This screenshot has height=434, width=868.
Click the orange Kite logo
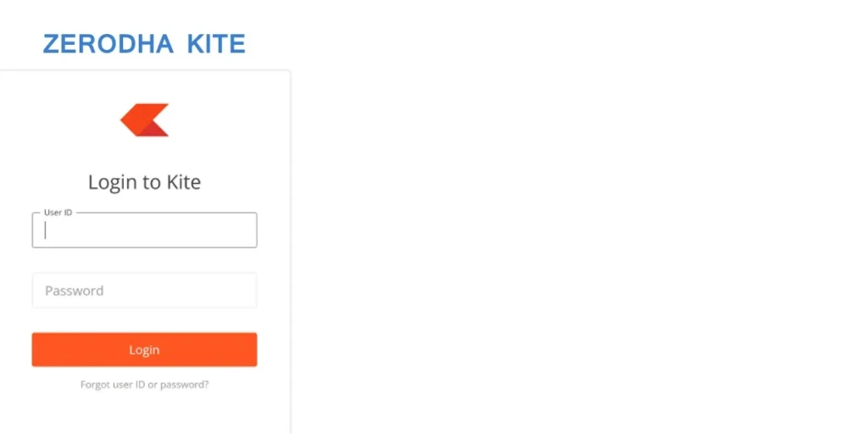[144, 120]
